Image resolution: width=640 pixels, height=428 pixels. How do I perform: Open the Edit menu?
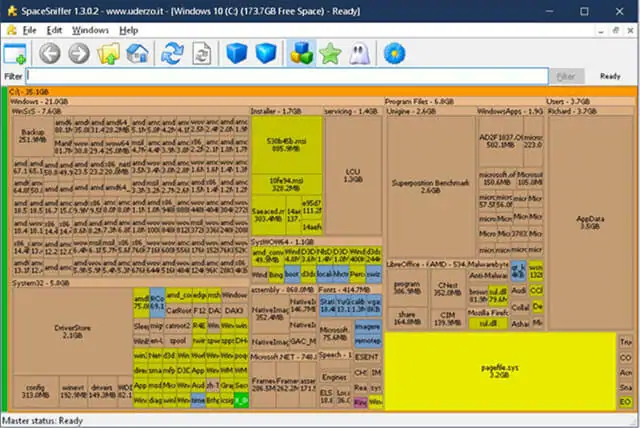[x=54, y=30]
